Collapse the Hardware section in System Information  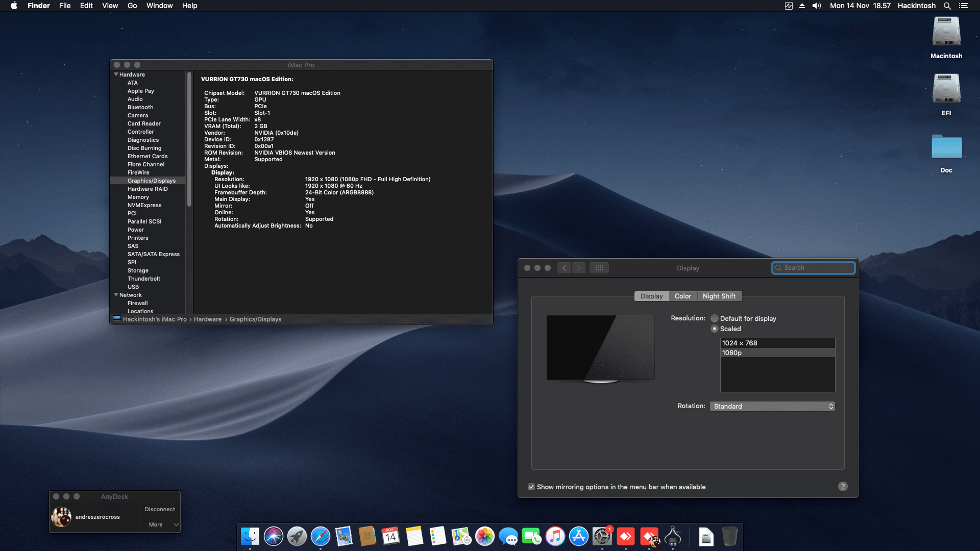click(x=116, y=74)
